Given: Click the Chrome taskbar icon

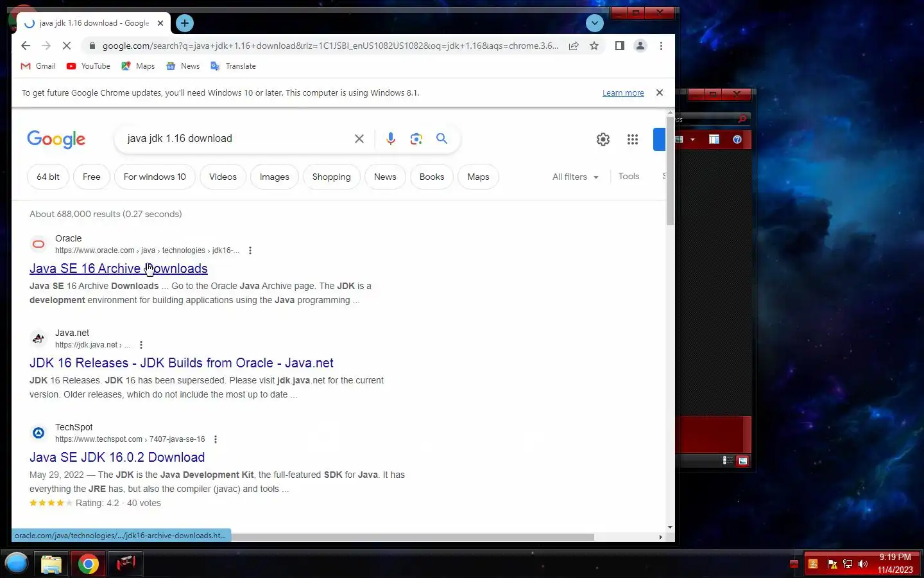Looking at the screenshot, I should click(89, 565).
